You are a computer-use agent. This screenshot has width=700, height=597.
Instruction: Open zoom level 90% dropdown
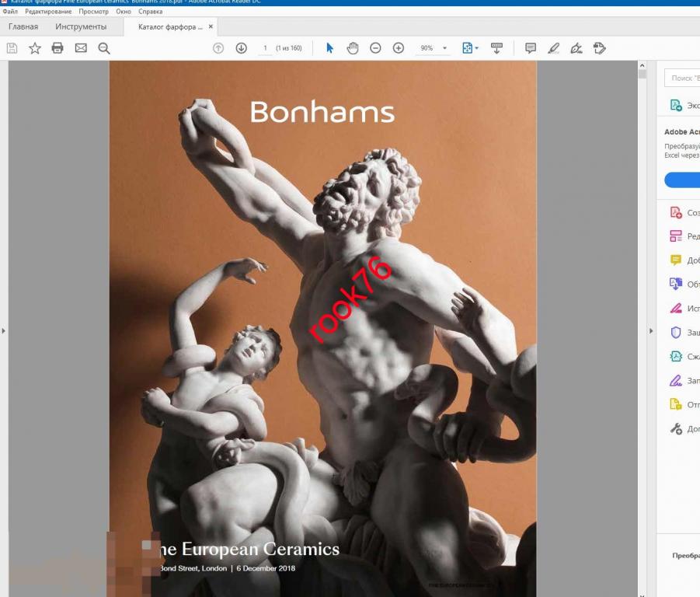coord(444,48)
